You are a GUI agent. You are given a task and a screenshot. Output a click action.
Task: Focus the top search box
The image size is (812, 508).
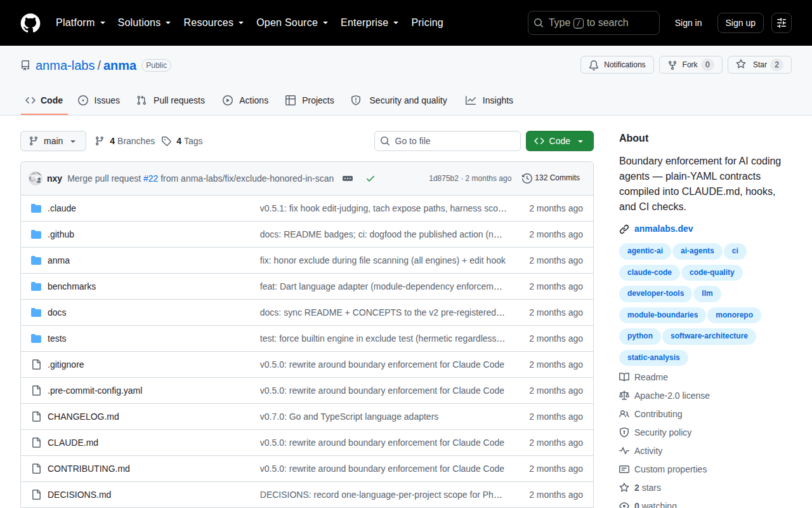click(594, 23)
